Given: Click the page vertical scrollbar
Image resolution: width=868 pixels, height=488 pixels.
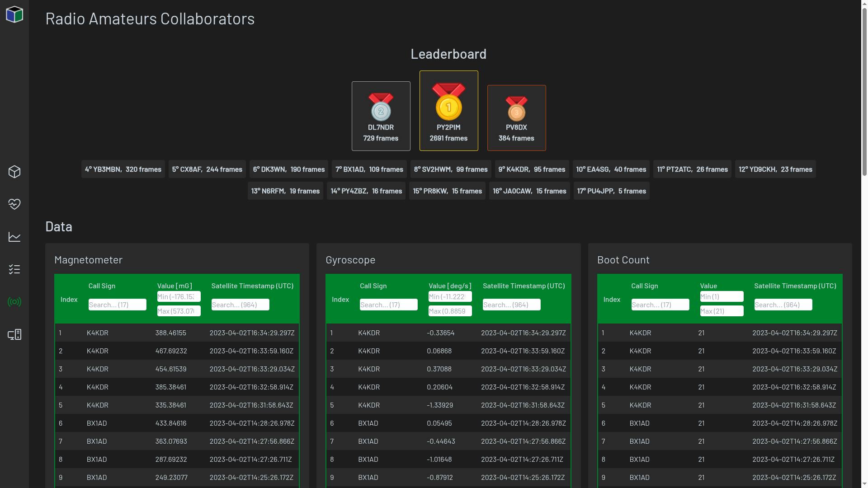Looking at the screenshot, I should pyautogui.click(x=864, y=90).
